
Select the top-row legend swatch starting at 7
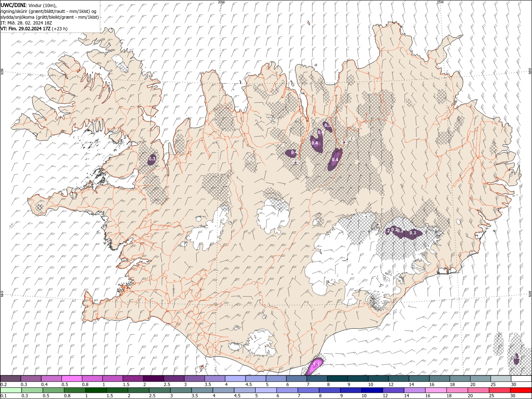coord(317,379)
